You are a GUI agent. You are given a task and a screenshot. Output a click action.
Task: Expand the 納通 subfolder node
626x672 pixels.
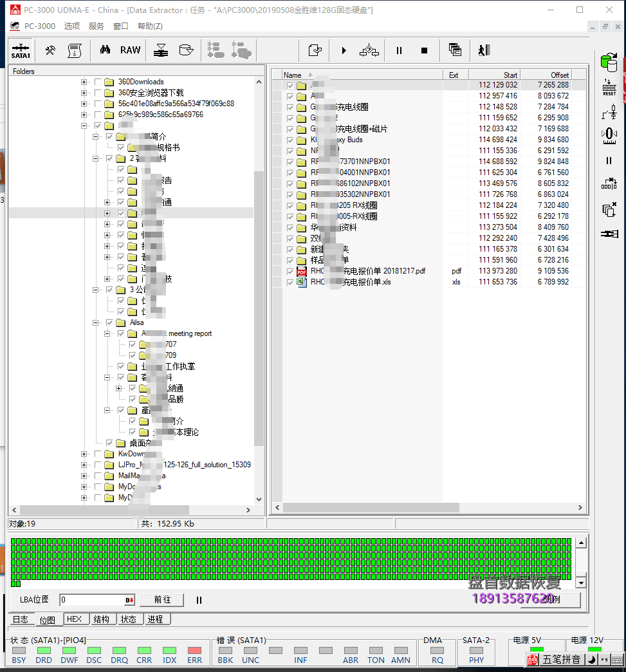118,388
